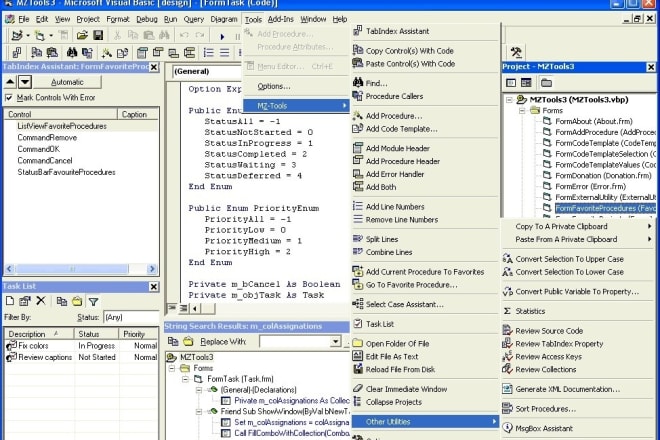Screen dimensions: 660x440
Task: Open the Tools menu in menu bar
Action: [253, 19]
